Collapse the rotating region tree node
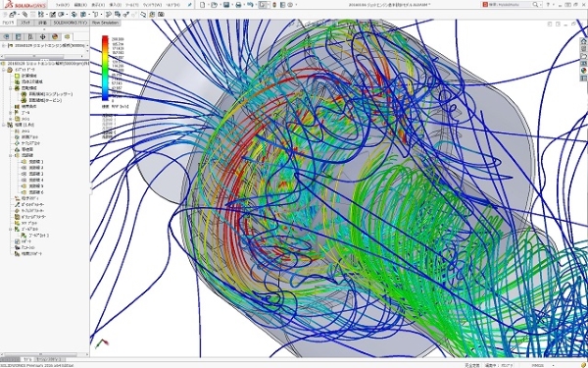 click(x=11, y=88)
